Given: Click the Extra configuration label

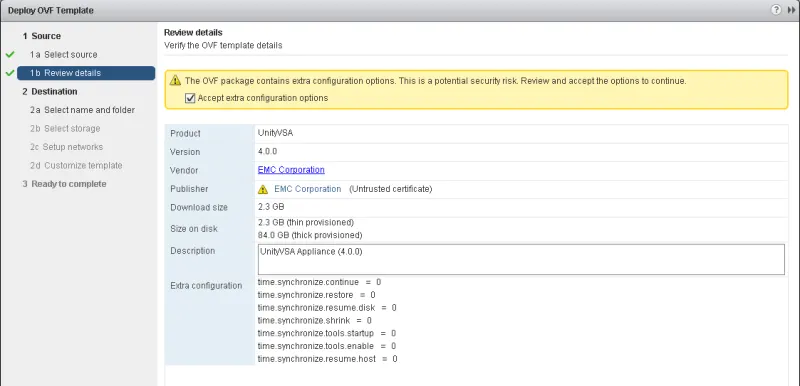Looking at the screenshot, I should coord(206,286).
